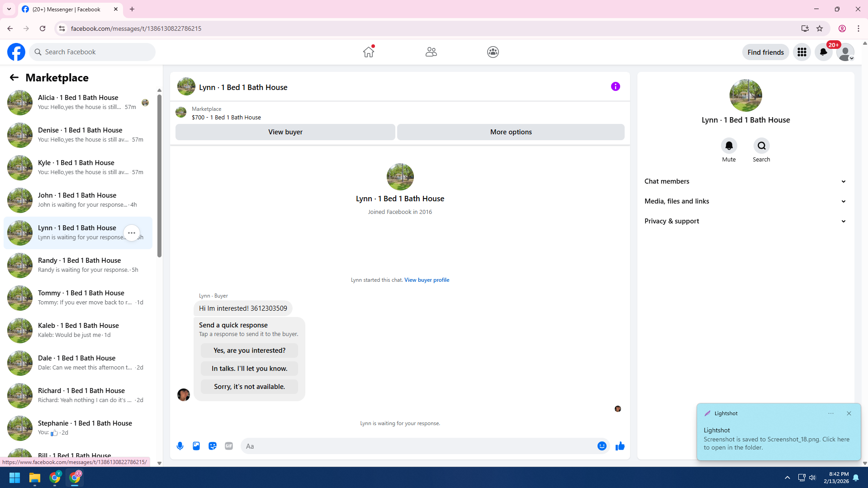Click the conversation list scrollbar
This screenshot has width=868, height=488.
159,175
